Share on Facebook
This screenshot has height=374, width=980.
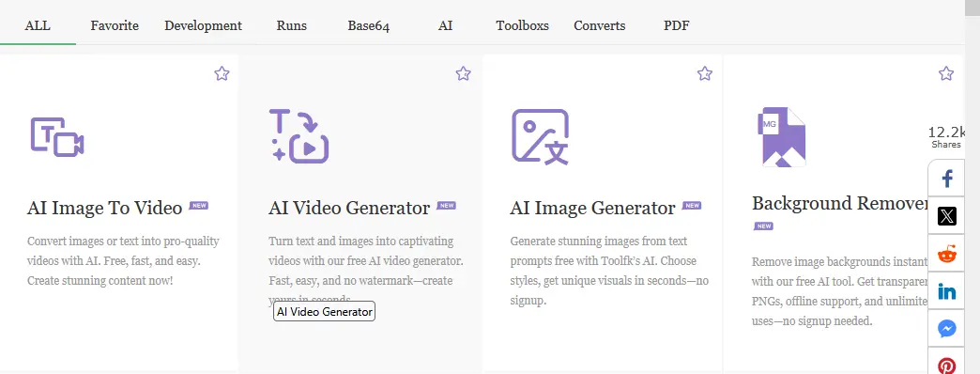[947, 179]
